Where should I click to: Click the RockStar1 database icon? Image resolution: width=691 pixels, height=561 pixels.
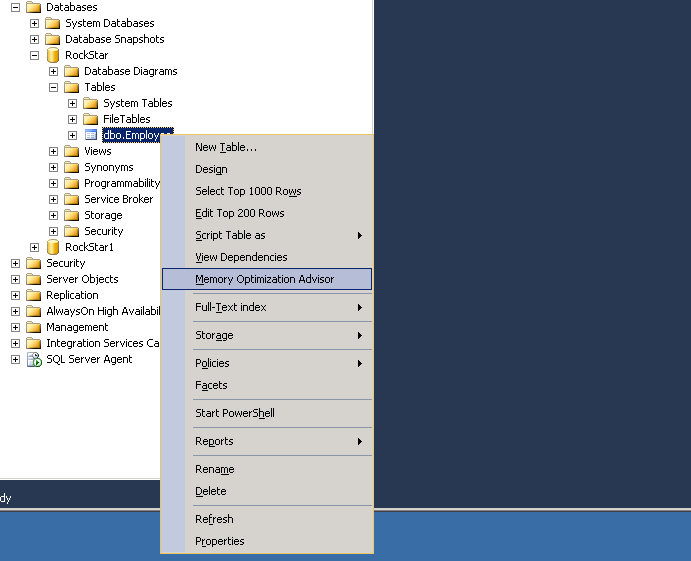pyautogui.click(x=53, y=247)
